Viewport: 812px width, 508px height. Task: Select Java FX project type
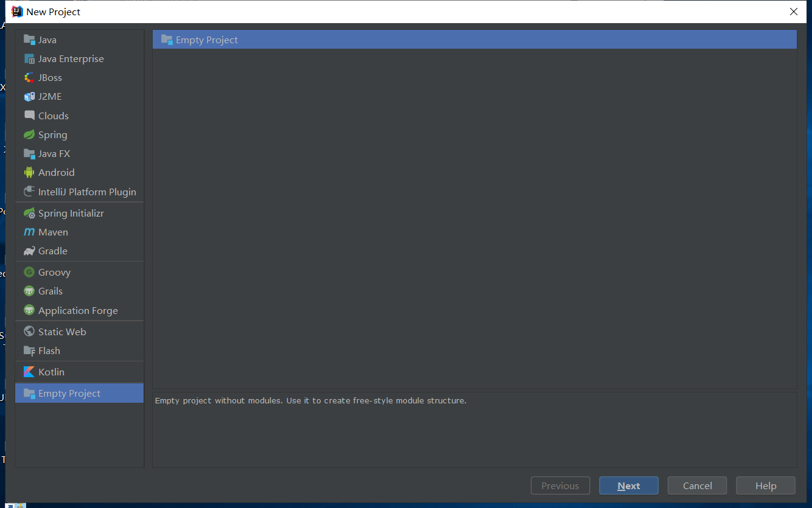[x=54, y=154]
